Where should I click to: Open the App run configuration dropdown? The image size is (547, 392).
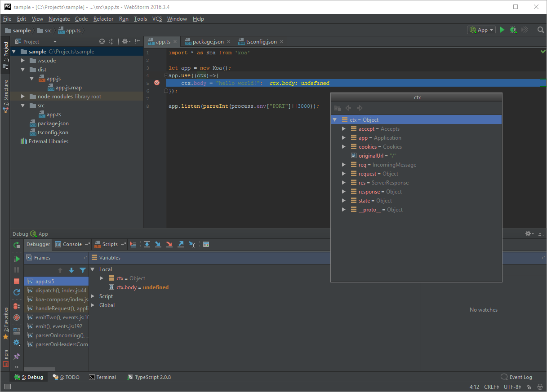481,30
